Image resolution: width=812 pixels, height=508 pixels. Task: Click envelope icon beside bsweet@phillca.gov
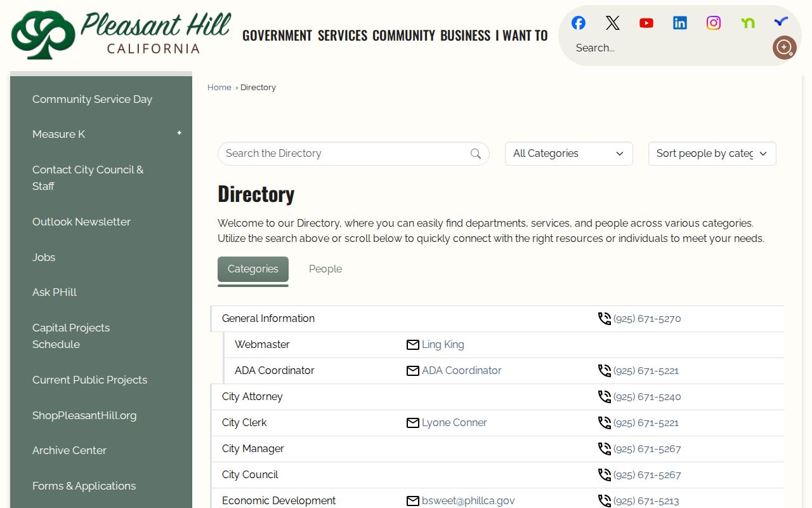(413, 501)
